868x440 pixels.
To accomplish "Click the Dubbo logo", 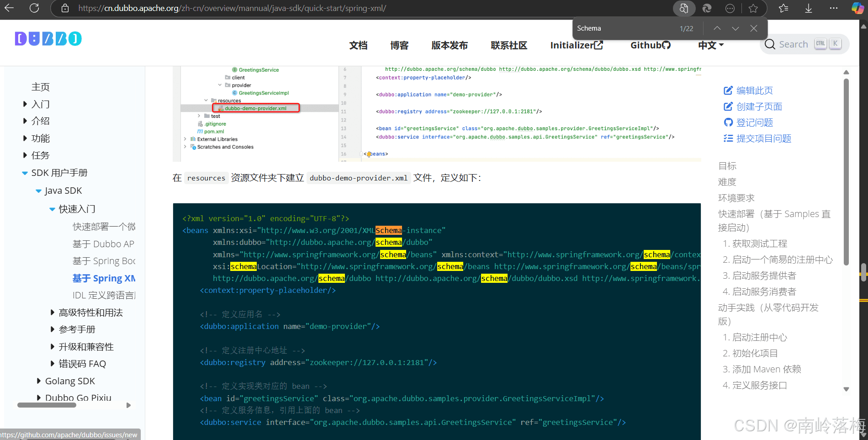I will 48,39.
